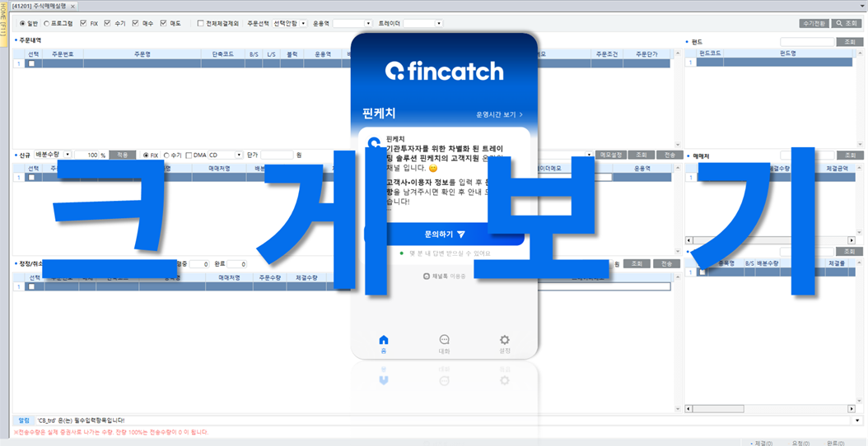Click the 100 % input field
Image resolution: width=868 pixels, height=446 pixels.
pyautogui.click(x=86, y=155)
